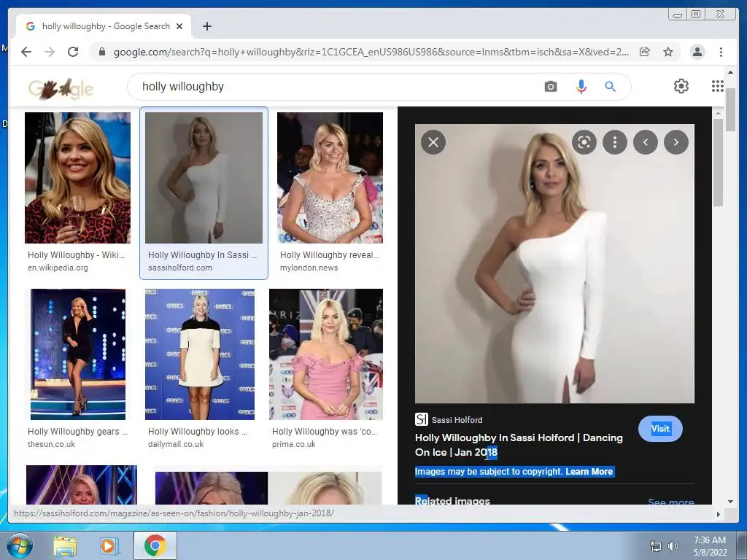747x560 pixels.
Task: Open the dailymail.co.uk image result
Action: 200,354
